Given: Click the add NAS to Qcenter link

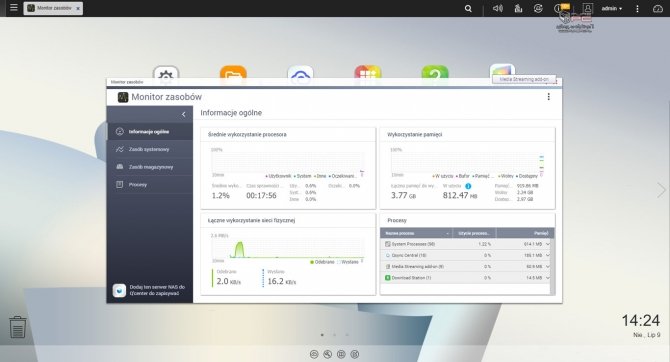Looking at the screenshot, I should 157,290.
